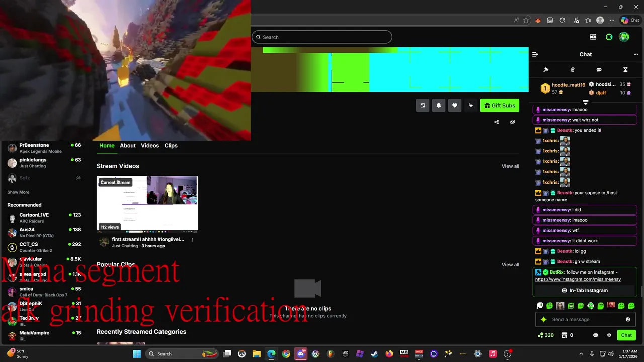The width and height of the screenshot is (644, 362).
Task: Open Aus24 recommended channel
Action: coord(44,232)
